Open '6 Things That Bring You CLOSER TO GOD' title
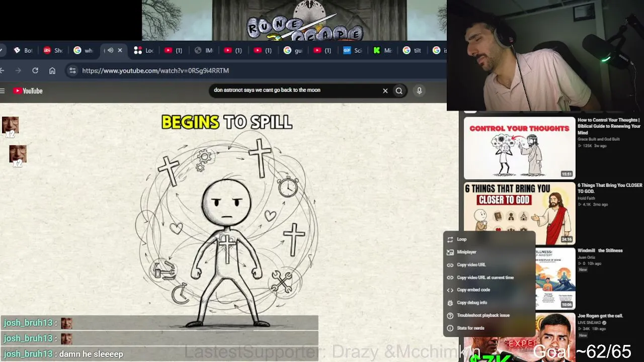 pos(610,189)
